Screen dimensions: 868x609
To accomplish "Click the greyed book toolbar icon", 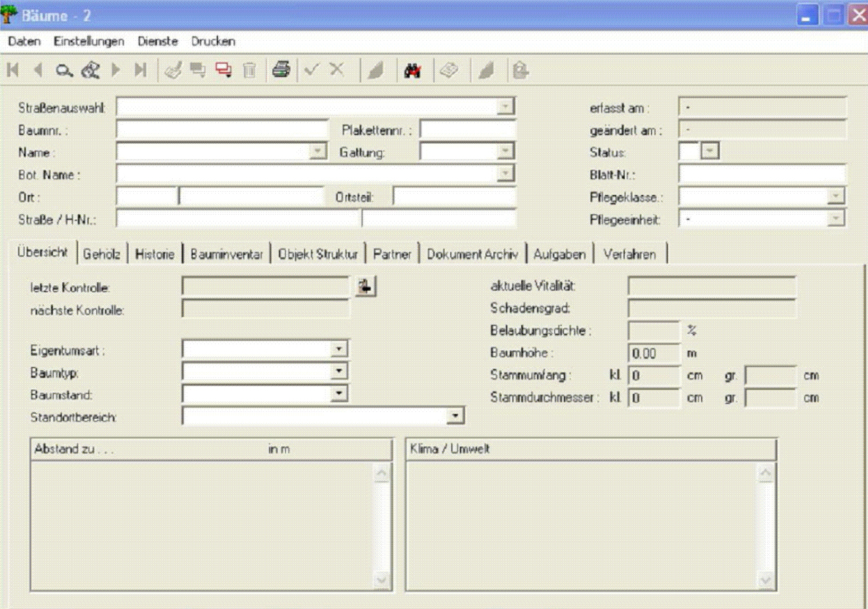I will (x=449, y=70).
